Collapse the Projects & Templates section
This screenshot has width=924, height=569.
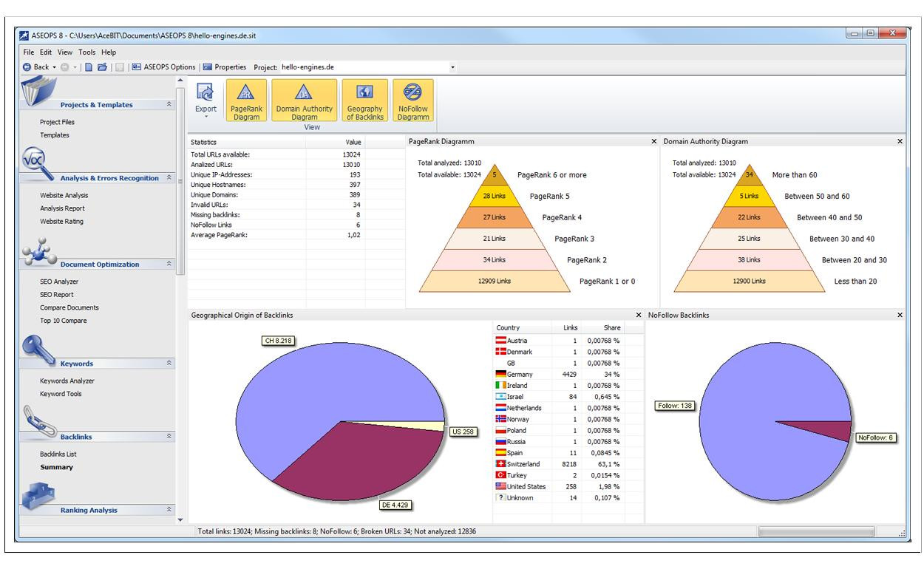[x=169, y=105]
